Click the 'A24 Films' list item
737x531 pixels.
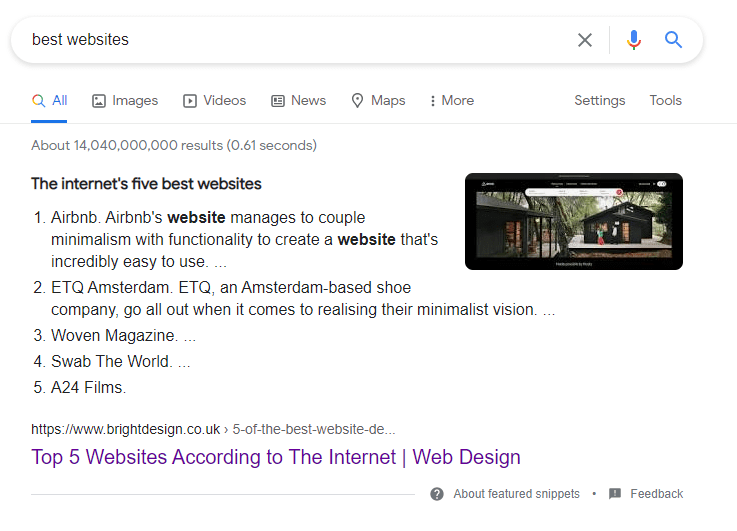pyautogui.click(x=88, y=387)
